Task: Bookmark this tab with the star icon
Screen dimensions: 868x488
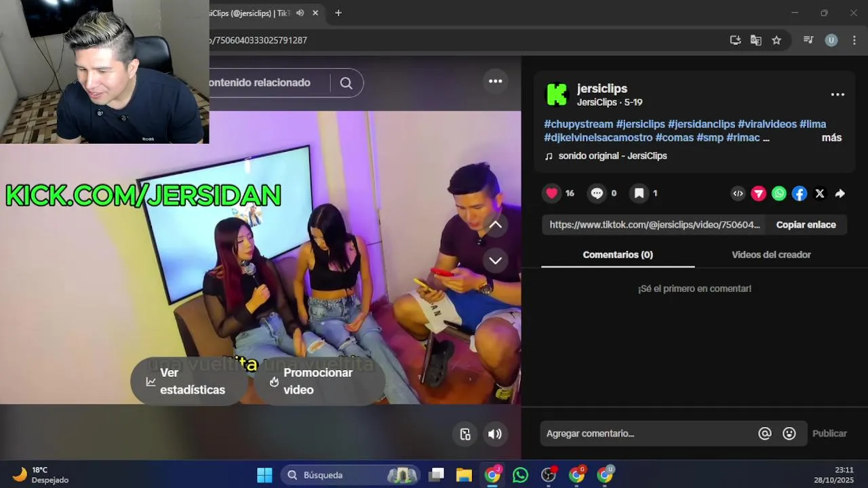Action: click(776, 40)
